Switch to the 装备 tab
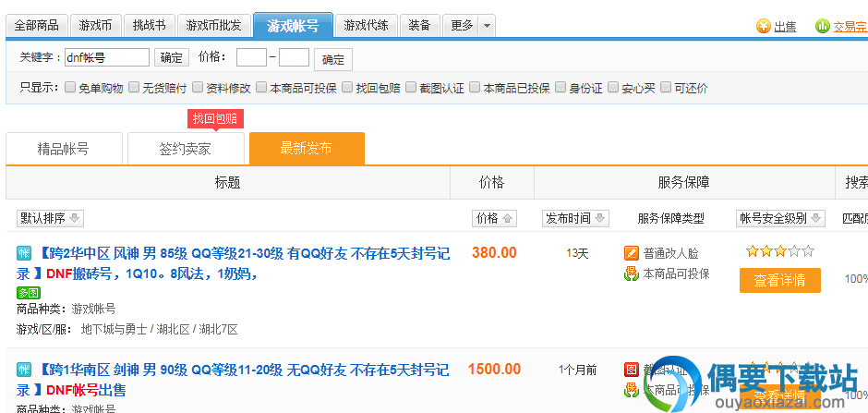The height and width of the screenshot is (413, 868). tap(419, 26)
